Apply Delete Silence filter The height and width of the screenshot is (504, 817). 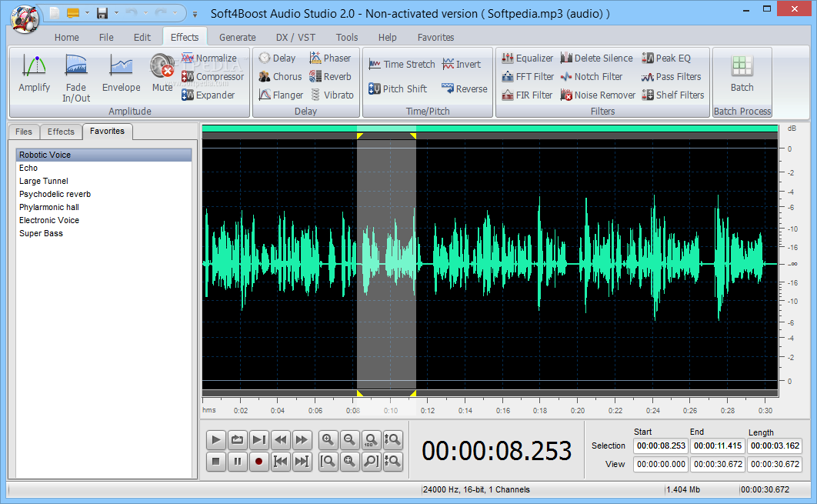click(x=597, y=58)
